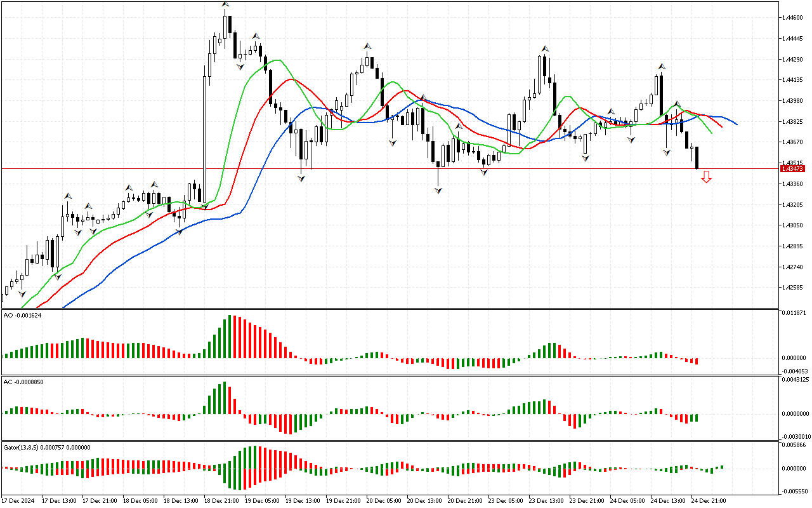The height and width of the screenshot is (508, 812).
Task: Click the 19 Dec 05:00 time label
Action: click(x=262, y=500)
